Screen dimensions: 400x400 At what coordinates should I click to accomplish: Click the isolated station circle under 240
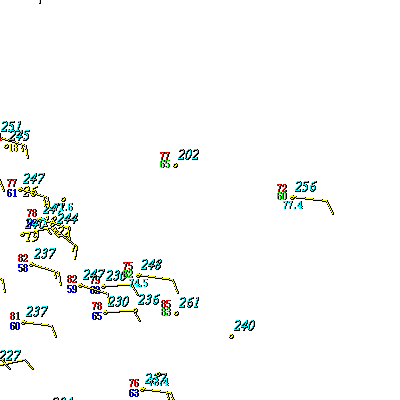[231, 337]
